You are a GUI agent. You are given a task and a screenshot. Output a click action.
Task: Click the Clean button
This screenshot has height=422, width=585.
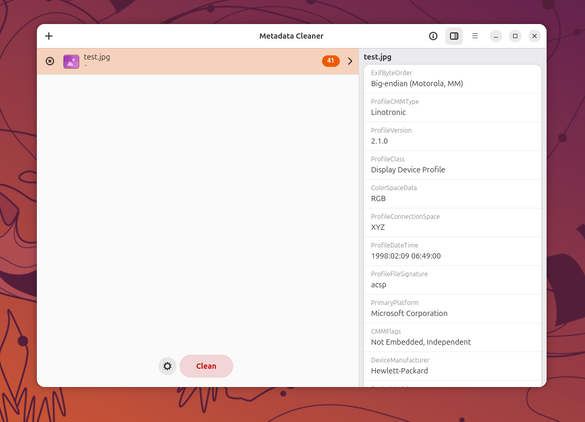(x=206, y=366)
